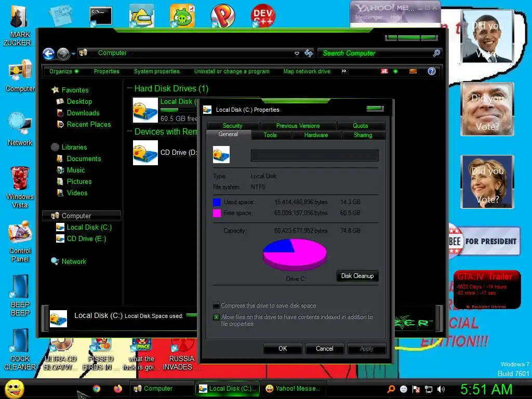Open the COCK CLEANER desktop shortcut
Image resolution: width=532 pixels, height=399 pixels.
click(x=20, y=350)
